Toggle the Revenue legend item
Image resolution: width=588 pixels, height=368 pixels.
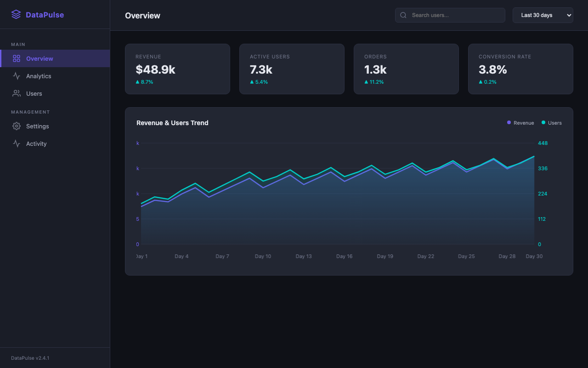click(x=520, y=123)
